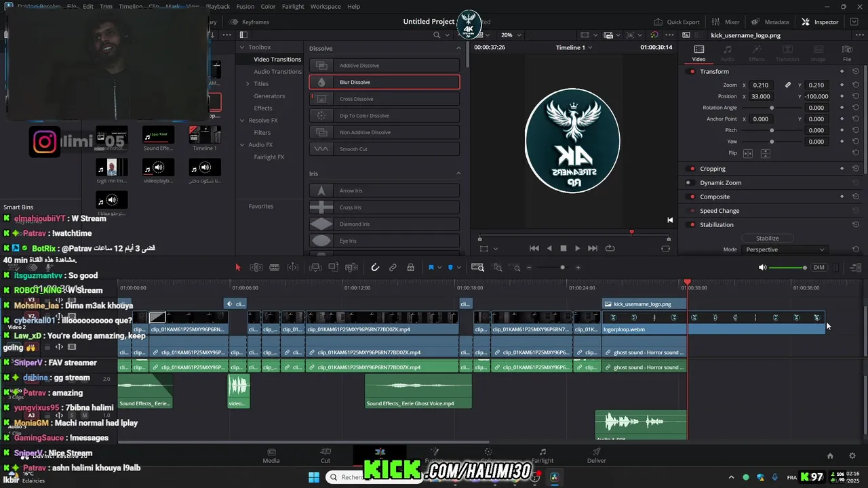Select the Blur Dissolve transition
Image resolution: width=868 pixels, height=488 pixels.
tap(384, 82)
